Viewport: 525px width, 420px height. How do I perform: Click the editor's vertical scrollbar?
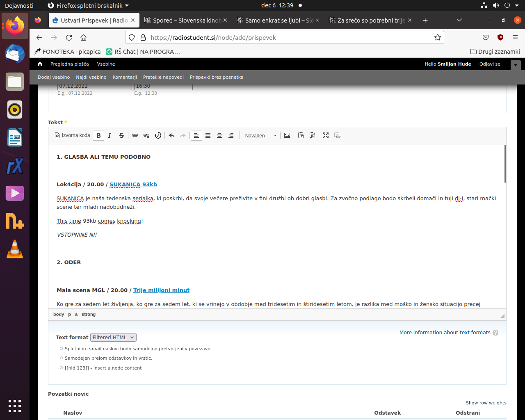505,164
